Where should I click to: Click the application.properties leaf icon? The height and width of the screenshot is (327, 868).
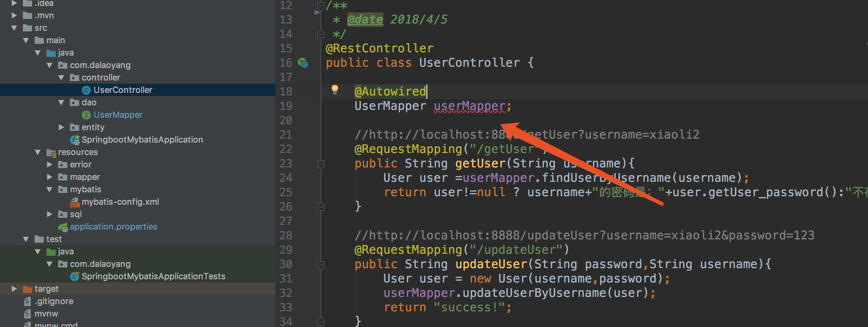pos(63,227)
